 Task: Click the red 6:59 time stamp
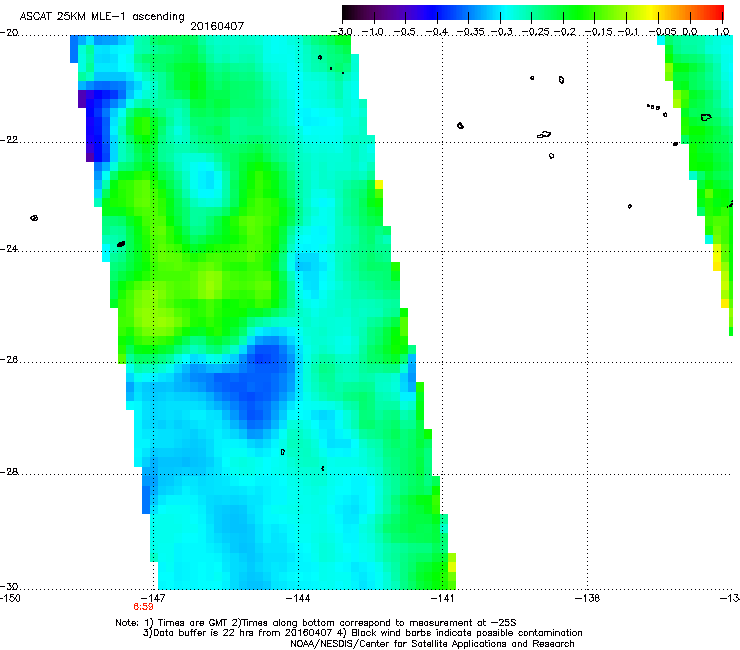coord(143,607)
